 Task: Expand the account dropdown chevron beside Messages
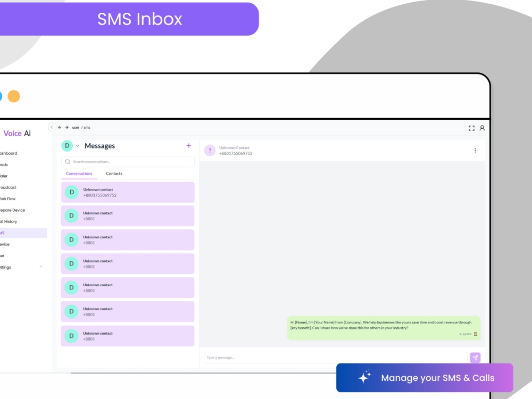[x=77, y=146]
